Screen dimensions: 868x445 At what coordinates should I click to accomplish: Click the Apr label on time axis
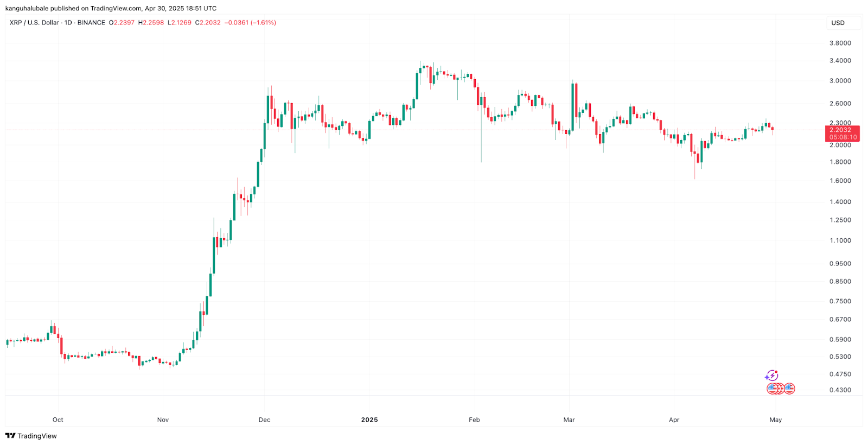[x=674, y=419]
